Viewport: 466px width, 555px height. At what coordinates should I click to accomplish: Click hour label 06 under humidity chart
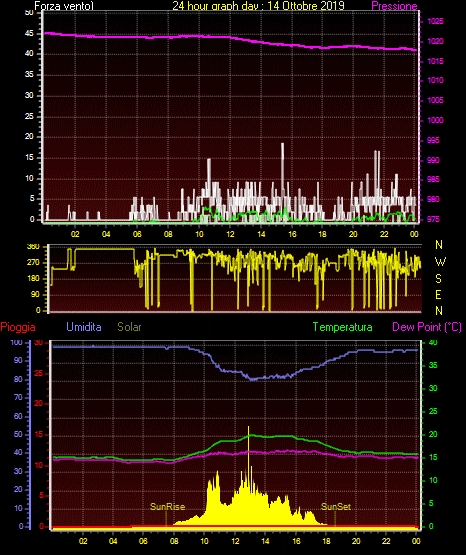[143, 542]
